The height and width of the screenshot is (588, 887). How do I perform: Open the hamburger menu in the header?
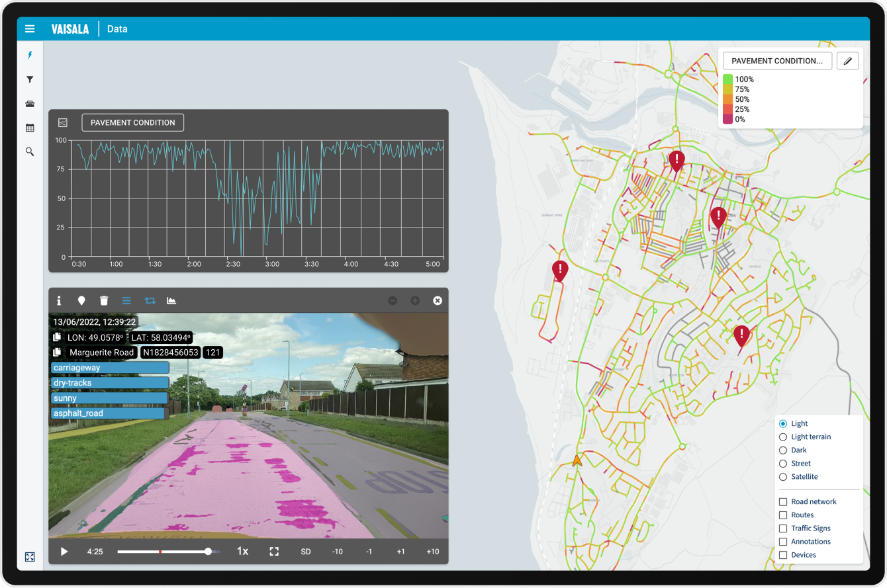pos(30,29)
